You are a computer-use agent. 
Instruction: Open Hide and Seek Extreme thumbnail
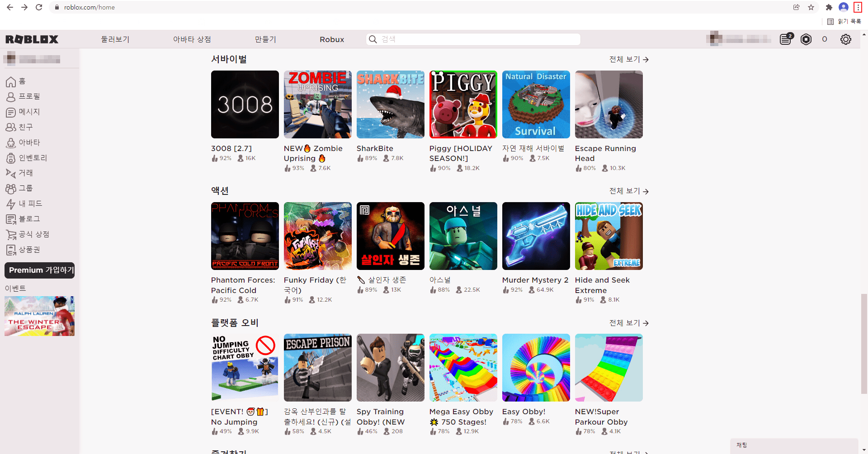tap(609, 236)
